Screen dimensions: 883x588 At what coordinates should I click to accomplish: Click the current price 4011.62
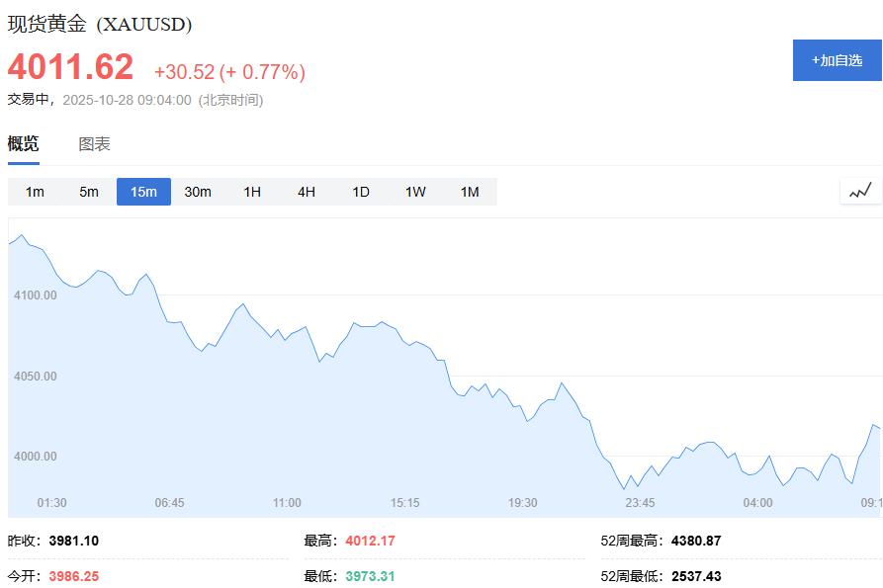[x=69, y=67]
